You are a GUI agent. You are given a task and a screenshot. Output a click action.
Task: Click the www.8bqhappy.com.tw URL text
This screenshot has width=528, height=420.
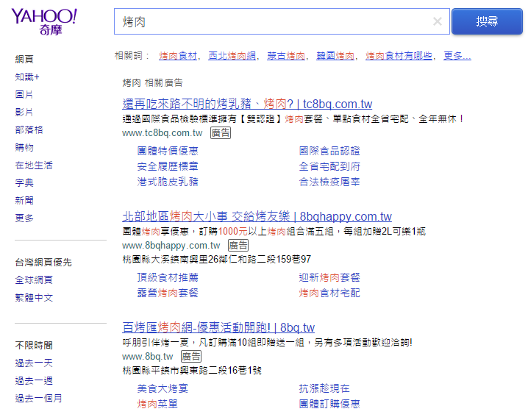click(171, 246)
